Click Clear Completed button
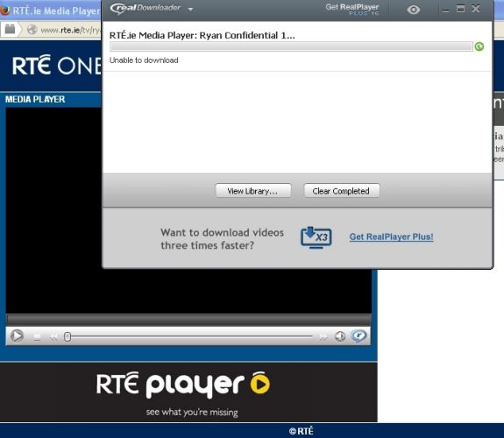Screen dimensions: 504x438 click(341, 191)
